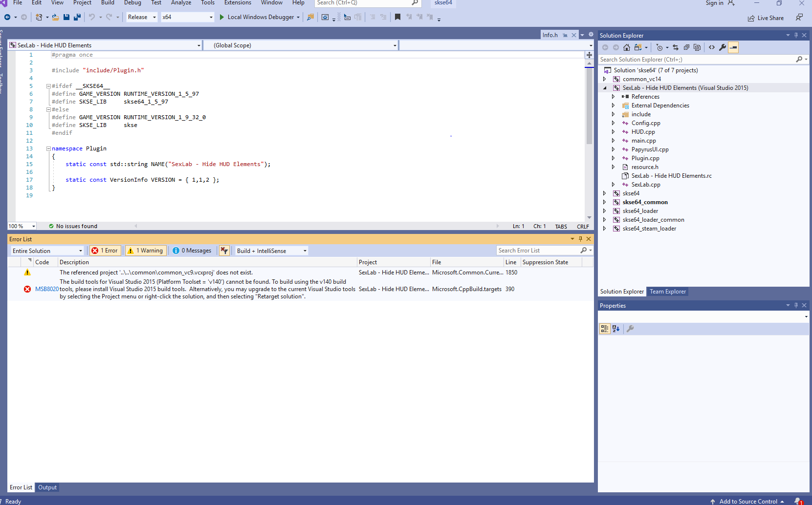Viewport: 812px width, 505px height.
Task: Open the 100 % zoom dropdown
Action: point(22,226)
